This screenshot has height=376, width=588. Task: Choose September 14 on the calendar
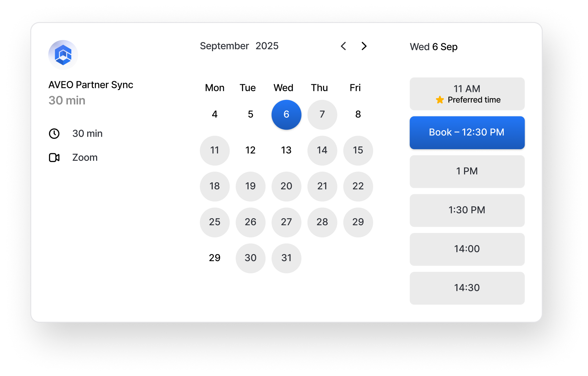point(322,150)
